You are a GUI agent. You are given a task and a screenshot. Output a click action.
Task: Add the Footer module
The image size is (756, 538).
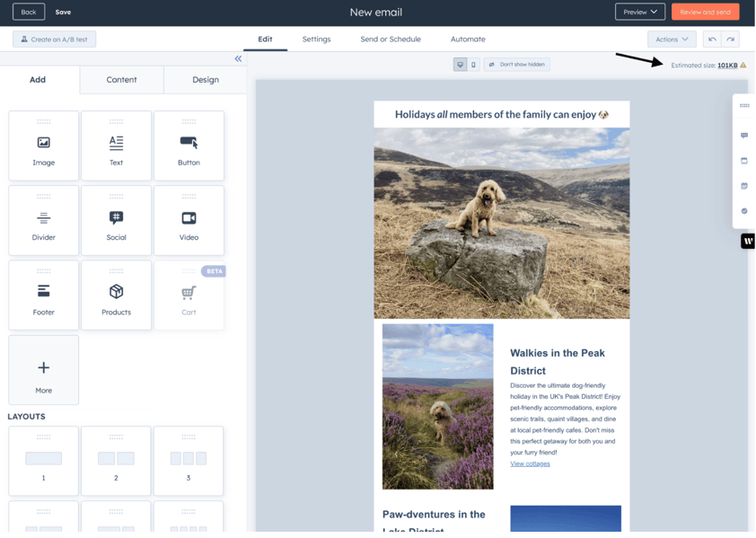tap(43, 295)
